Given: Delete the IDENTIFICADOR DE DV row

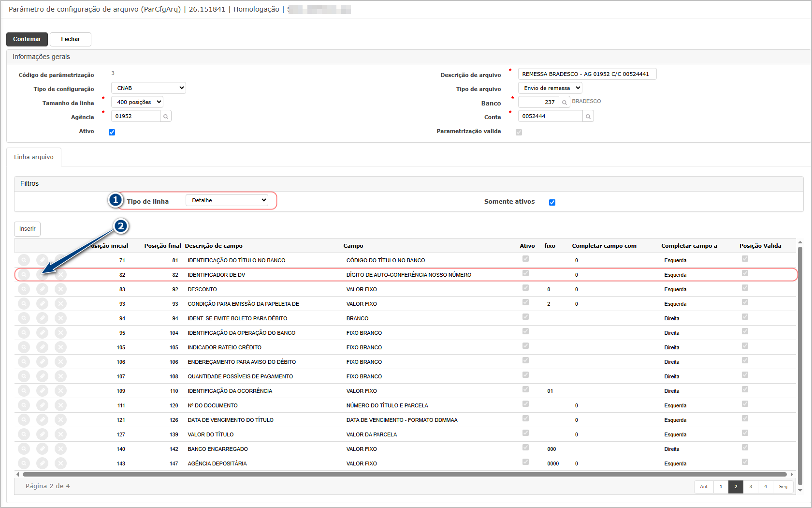Looking at the screenshot, I should (x=60, y=275).
